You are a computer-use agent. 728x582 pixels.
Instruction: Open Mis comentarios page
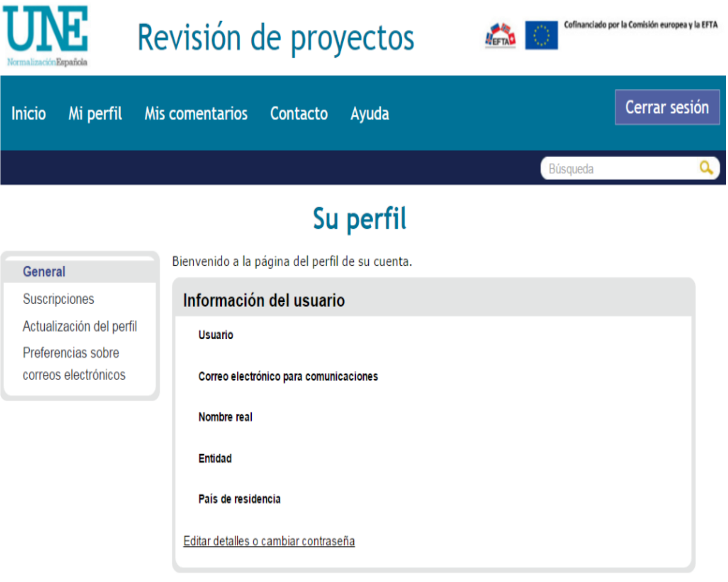tap(196, 114)
